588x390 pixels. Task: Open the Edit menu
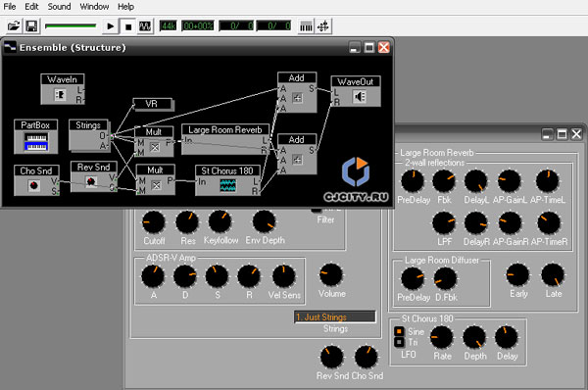(x=31, y=7)
